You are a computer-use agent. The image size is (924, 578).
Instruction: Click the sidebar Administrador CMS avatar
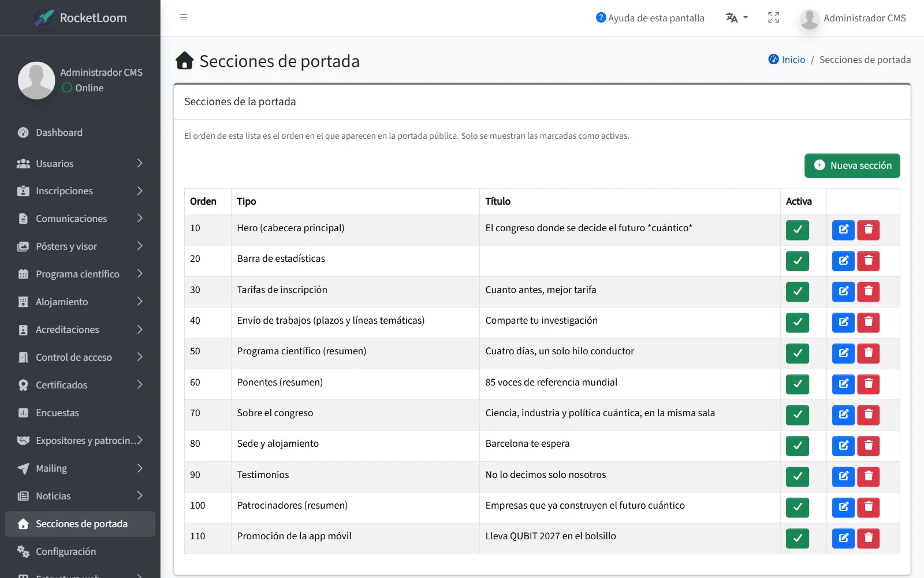click(x=36, y=80)
